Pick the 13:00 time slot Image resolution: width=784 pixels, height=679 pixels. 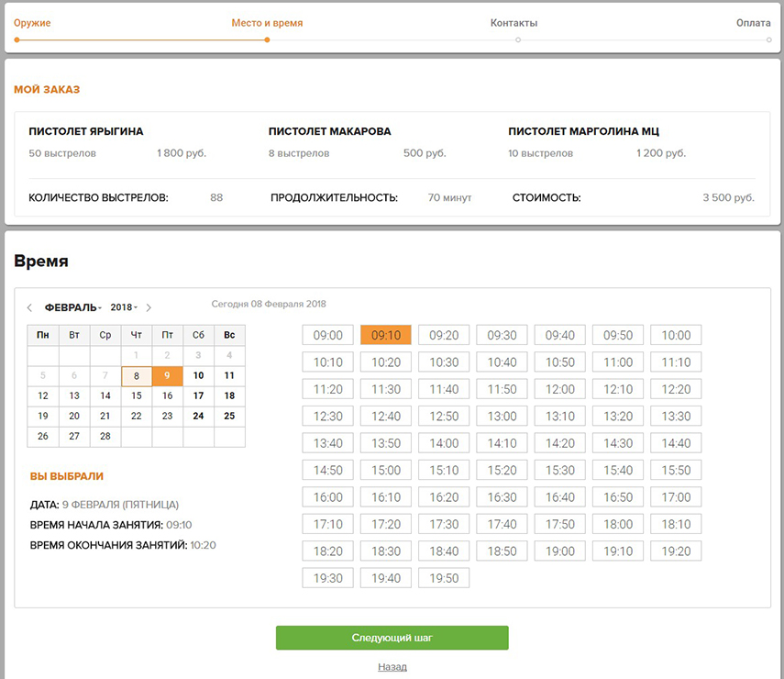pos(502,417)
